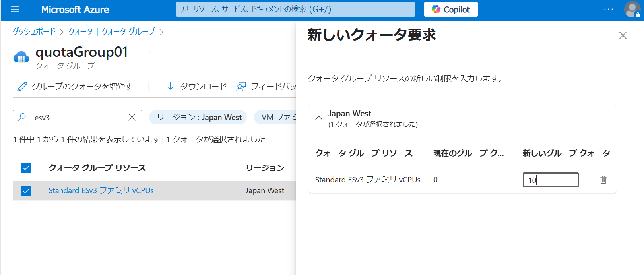Sort by クォータ グループ リソース column header

point(97,168)
